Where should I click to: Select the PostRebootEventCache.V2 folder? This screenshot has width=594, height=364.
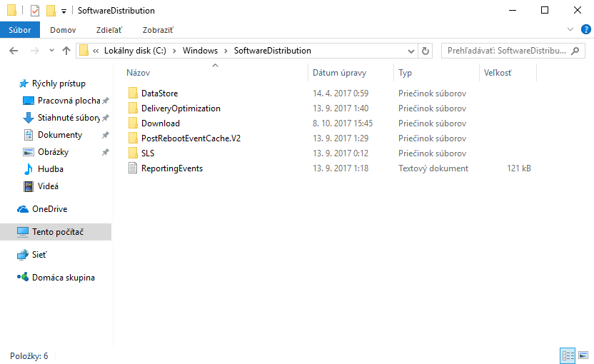click(x=191, y=138)
